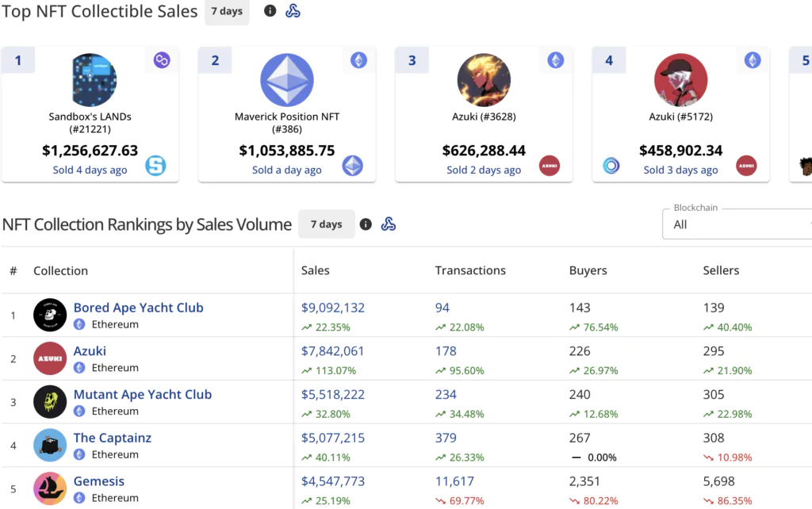Click the info icon beside NFT Collection Rankings
The image size is (812, 509).
(366, 224)
